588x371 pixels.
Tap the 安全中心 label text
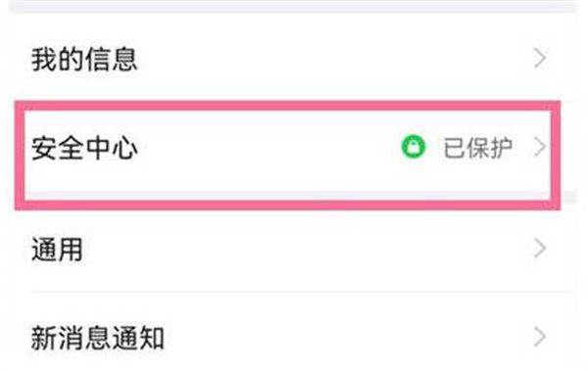click(x=84, y=148)
